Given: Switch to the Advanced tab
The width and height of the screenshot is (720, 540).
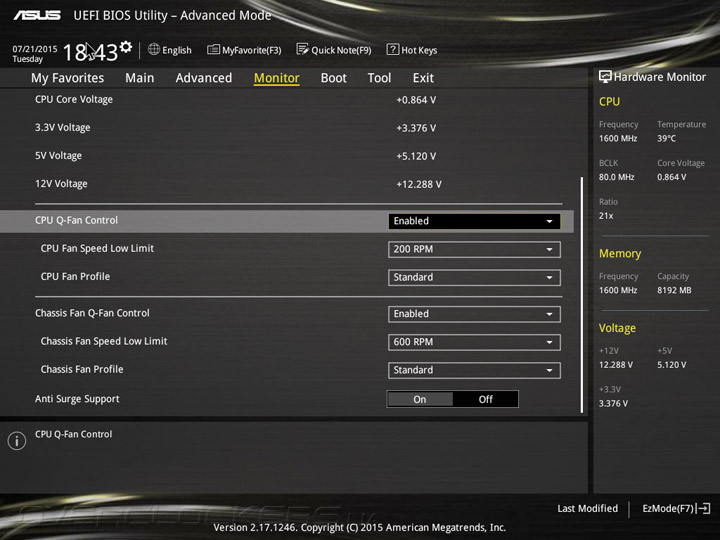Looking at the screenshot, I should [203, 78].
